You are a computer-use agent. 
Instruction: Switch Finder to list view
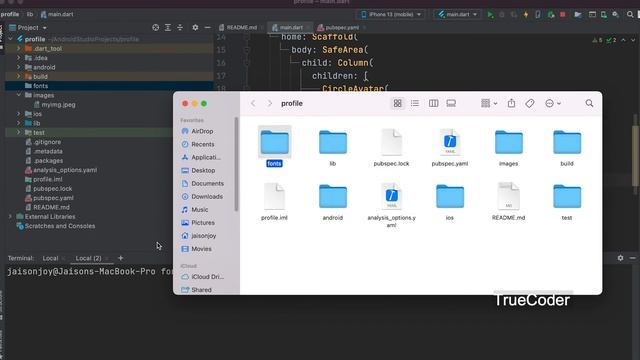[415, 103]
